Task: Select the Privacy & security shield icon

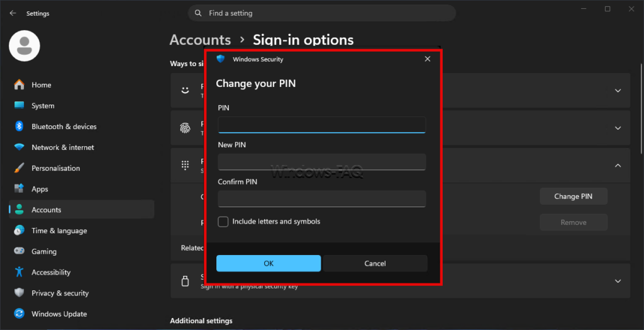Action: coord(19,293)
